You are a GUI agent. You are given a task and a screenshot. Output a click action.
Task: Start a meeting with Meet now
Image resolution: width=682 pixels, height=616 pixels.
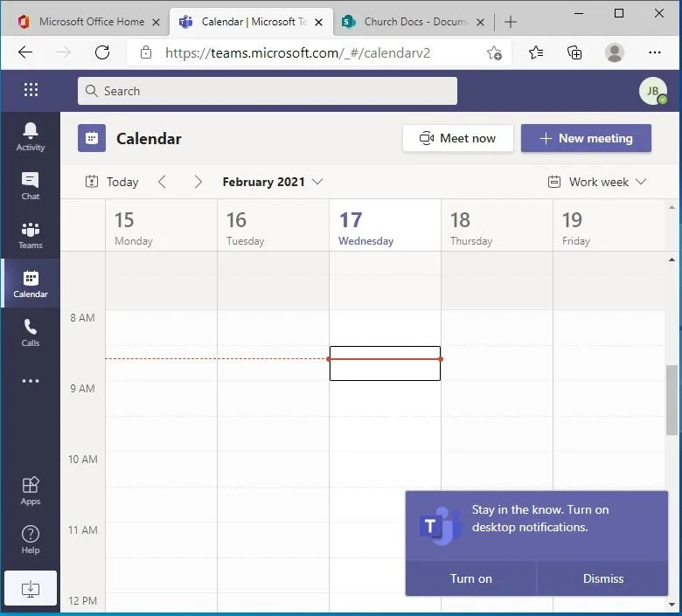(458, 138)
